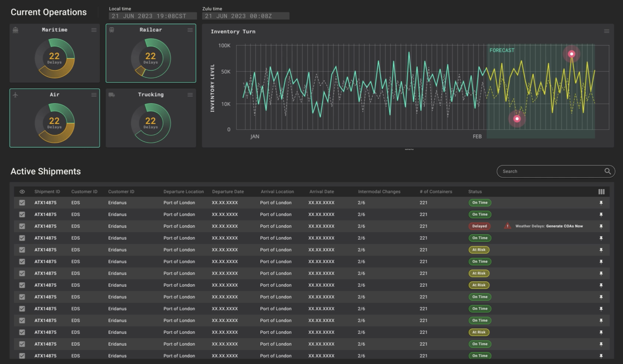Uncheck the first shipment row checkbox
The width and height of the screenshot is (623, 364).
click(22, 203)
